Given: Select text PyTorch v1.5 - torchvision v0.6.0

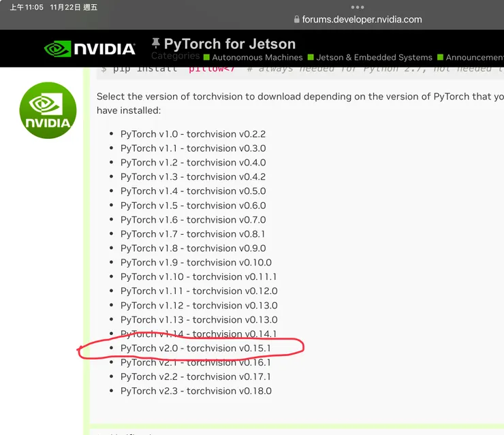Looking at the screenshot, I should point(193,206).
